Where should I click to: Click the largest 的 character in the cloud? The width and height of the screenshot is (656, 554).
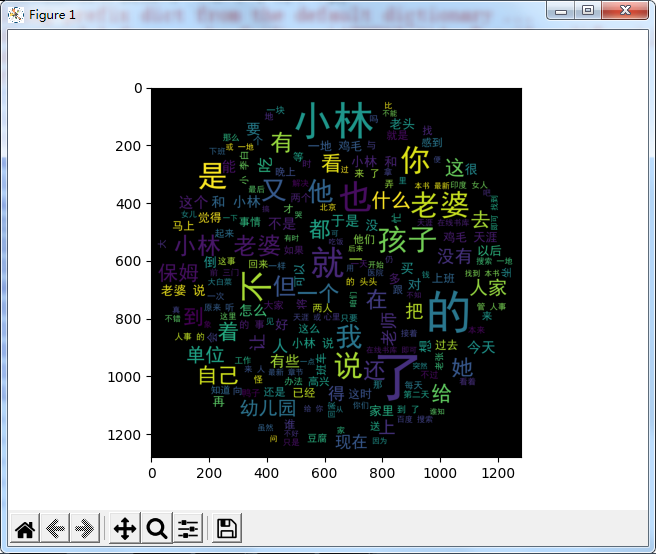pyautogui.click(x=450, y=313)
